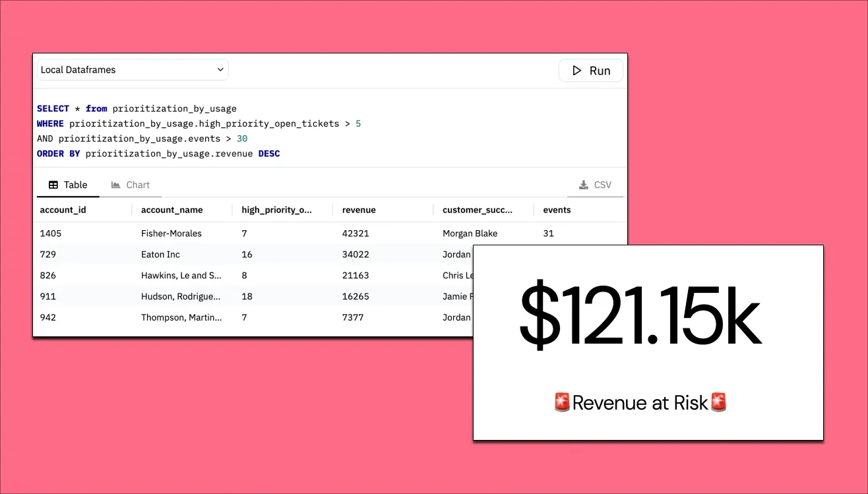Select account_id cell 911
Screen dimensions: 868x494
(47, 297)
